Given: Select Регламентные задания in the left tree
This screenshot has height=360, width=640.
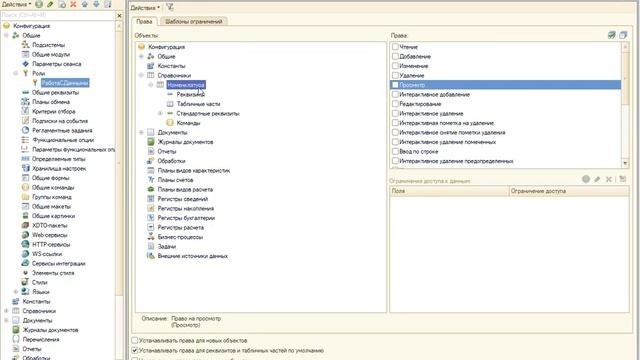Looking at the screenshot, I should [x=62, y=131].
